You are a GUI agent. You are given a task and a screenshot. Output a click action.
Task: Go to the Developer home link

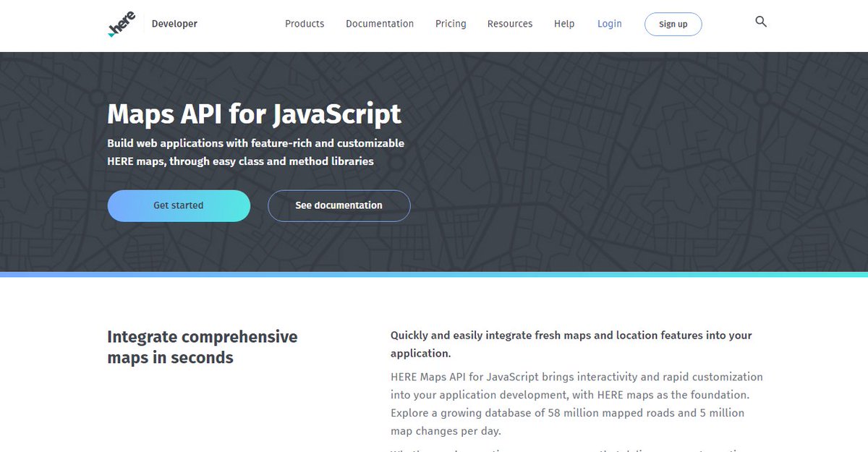(x=174, y=24)
